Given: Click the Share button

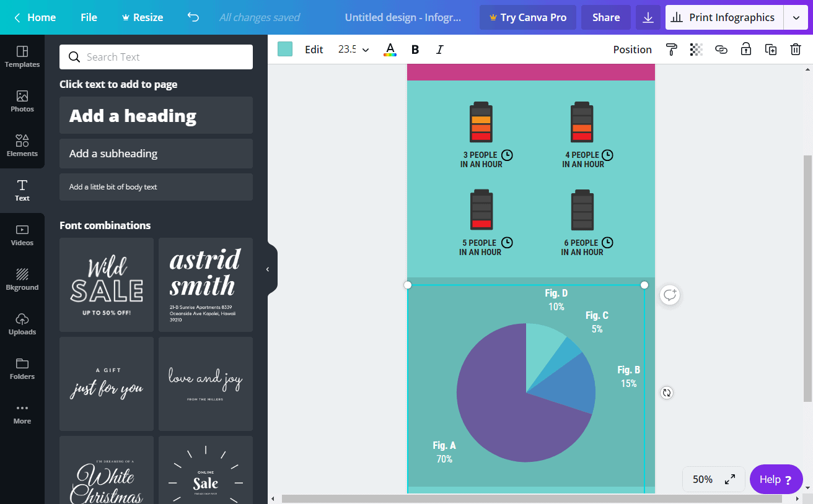Looking at the screenshot, I should point(606,17).
